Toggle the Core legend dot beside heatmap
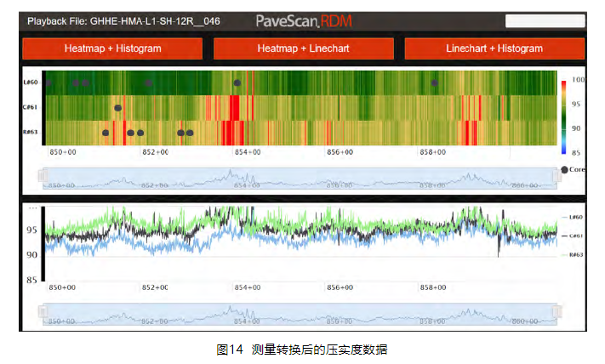This screenshot has height=364, width=605. 565,169
